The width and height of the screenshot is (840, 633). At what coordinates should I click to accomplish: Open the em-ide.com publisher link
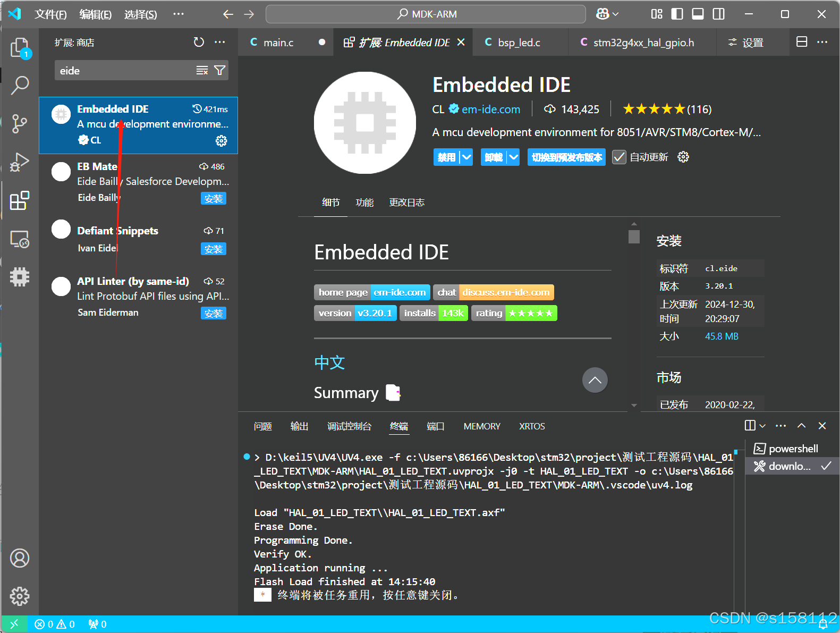click(x=491, y=109)
